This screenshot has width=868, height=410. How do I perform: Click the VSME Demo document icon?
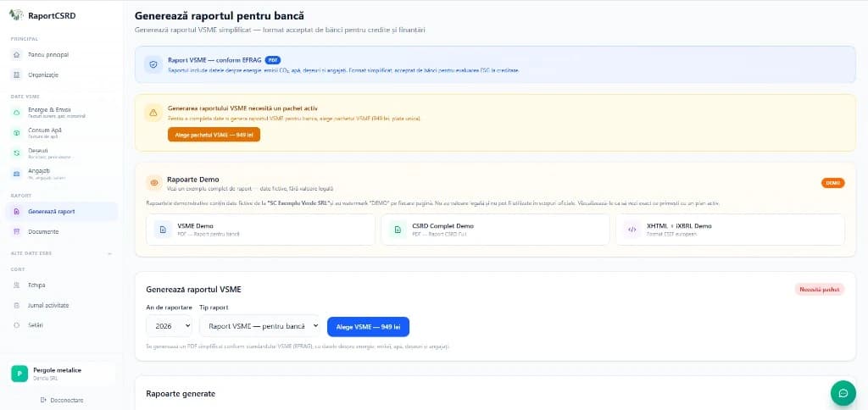pyautogui.click(x=162, y=230)
